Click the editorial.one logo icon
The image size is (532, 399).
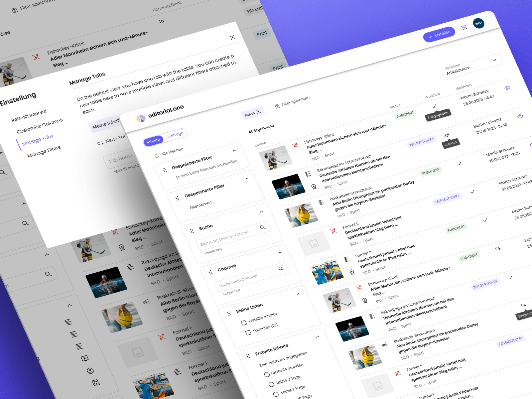point(141,118)
